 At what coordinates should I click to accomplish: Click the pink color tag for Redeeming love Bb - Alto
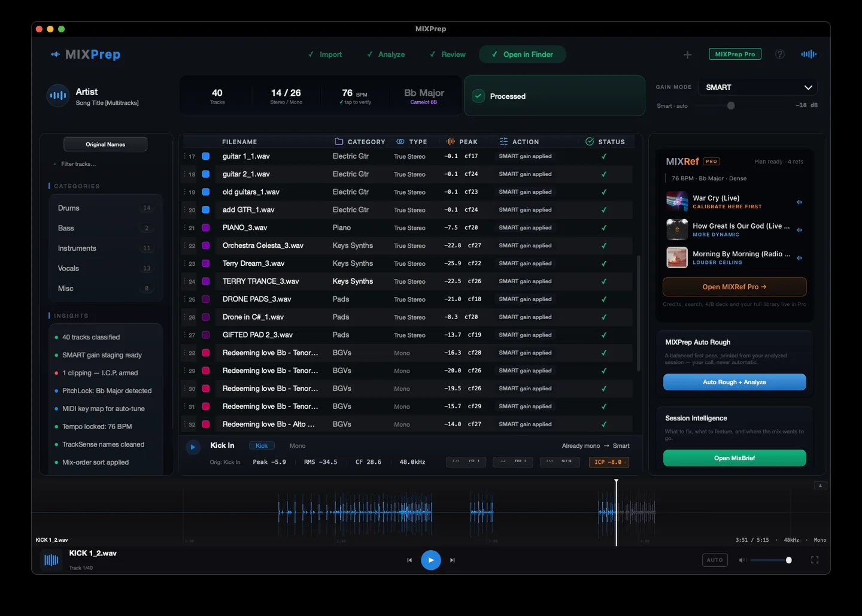(206, 424)
